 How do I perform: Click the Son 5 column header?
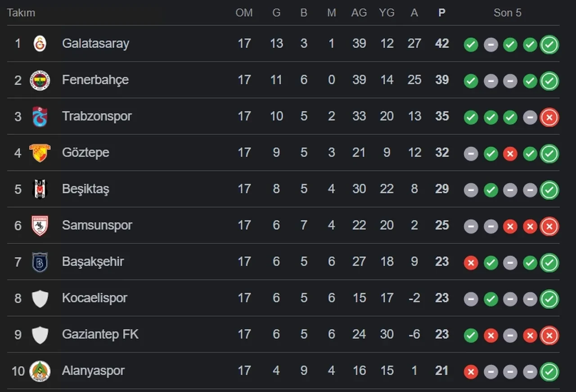point(507,13)
